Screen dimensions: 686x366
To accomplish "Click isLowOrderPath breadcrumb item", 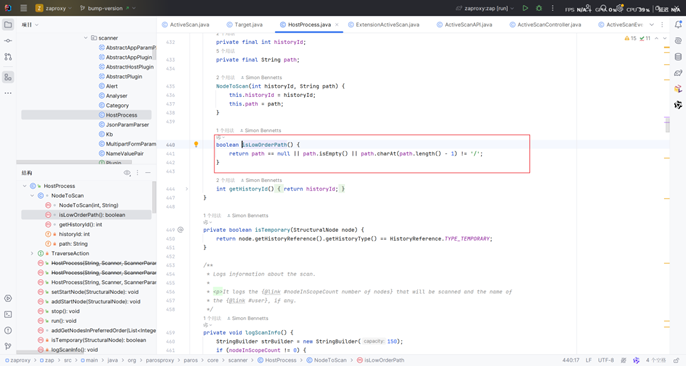I will pos(380,360).
